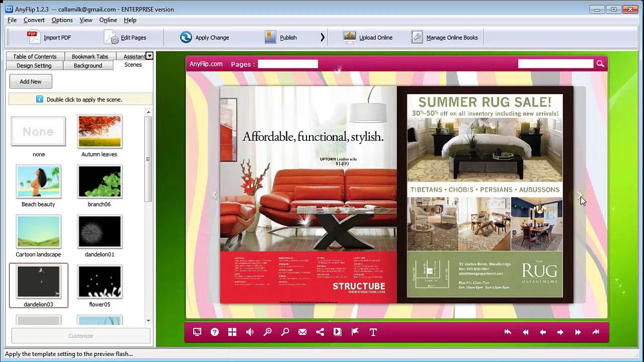This screenshot has height=362, width=644.
Task: Click the Publish toolbar button
Action: tap(281, 38)
